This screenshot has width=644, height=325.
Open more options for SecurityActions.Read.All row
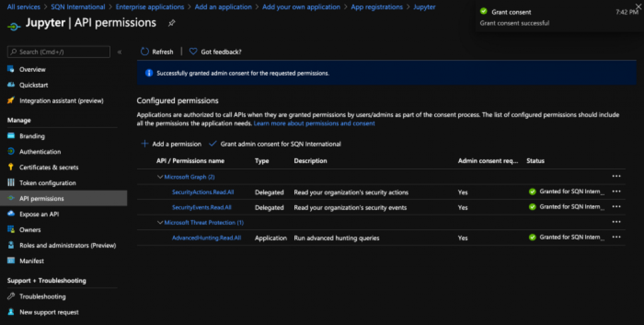coord(616,191)
